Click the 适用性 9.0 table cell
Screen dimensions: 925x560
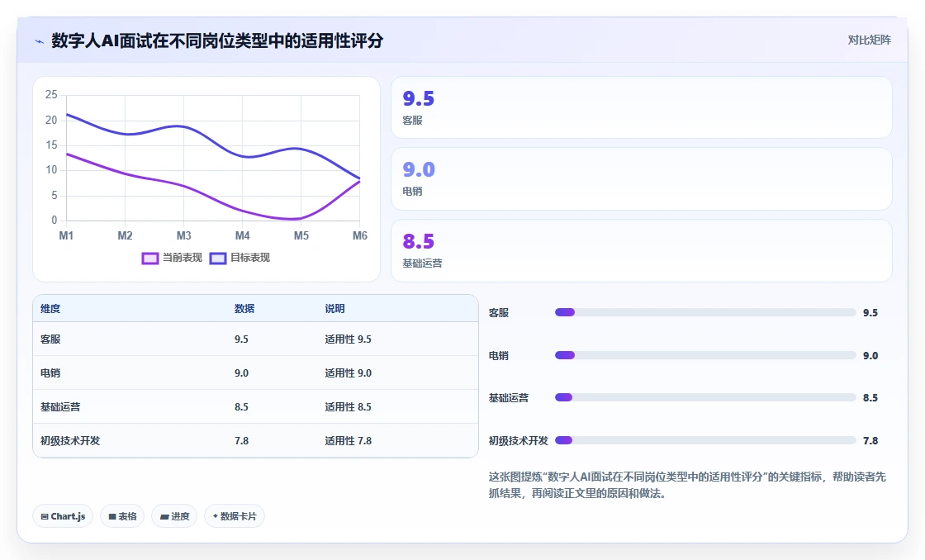coord(348,373)
